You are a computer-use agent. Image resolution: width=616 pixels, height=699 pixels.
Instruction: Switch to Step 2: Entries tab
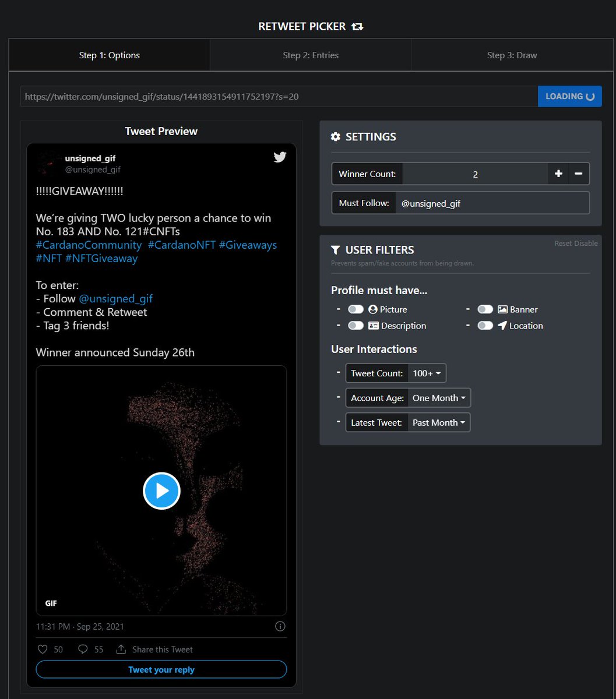click(x=311, y=55)
